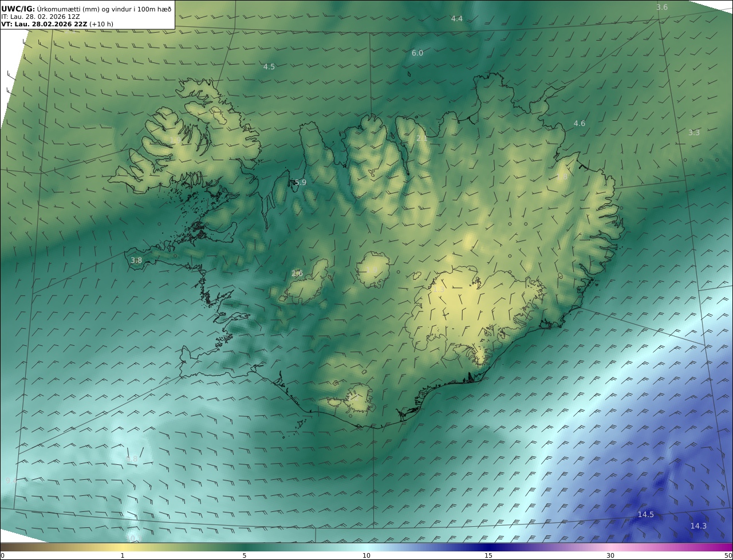The image size is (733, 560).
Task: Click the 4.5 value label
Action: pos(269,67)
